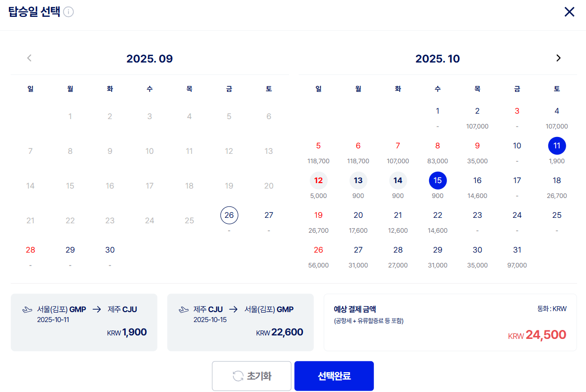
Task: Select October 2 date
Action: 477,111
